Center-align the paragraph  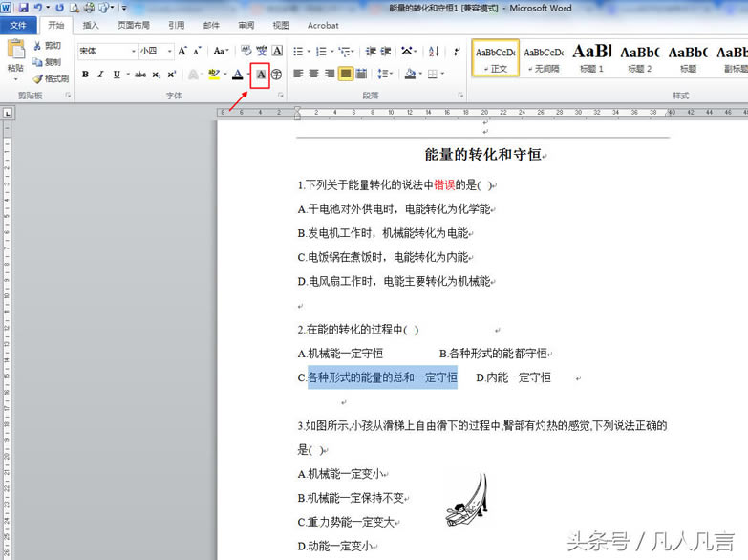tap(313, 75)
